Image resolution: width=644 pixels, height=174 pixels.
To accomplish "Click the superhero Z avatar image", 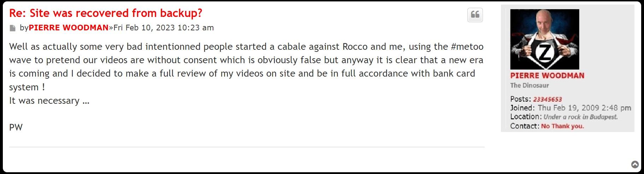I will 544,39.
